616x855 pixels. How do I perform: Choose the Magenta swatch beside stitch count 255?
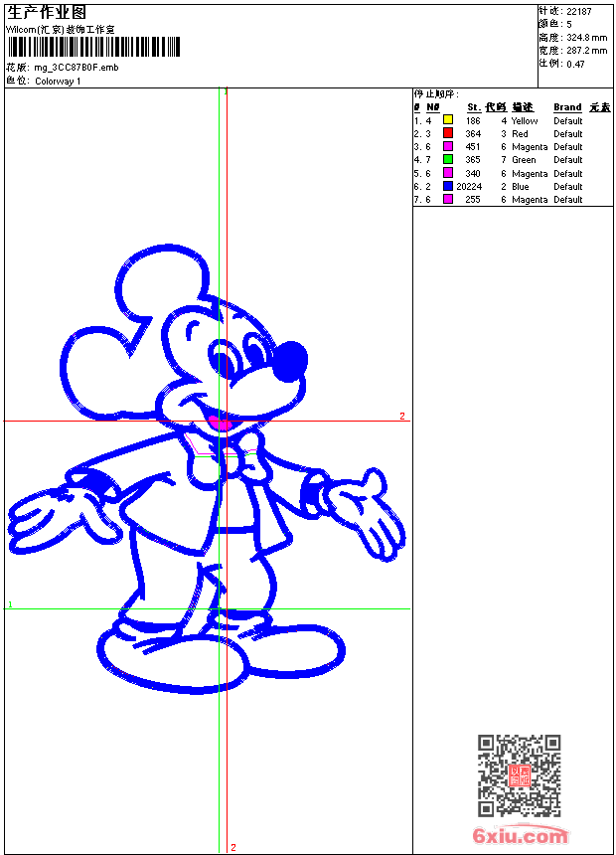pos(447,199)
